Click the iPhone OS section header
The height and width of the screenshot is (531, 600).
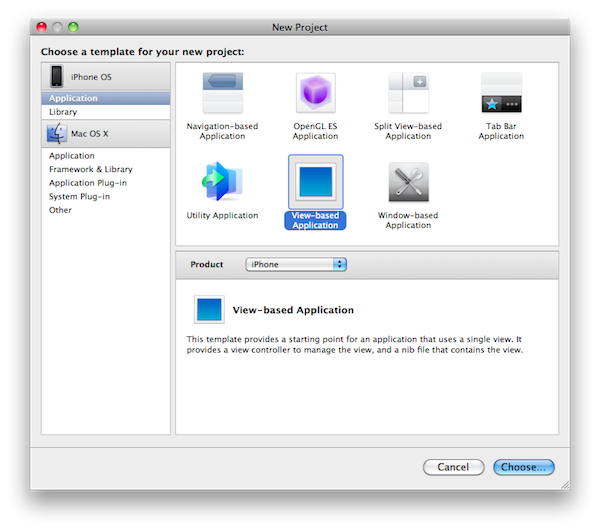pyautogui.click(x=106, y=77)
